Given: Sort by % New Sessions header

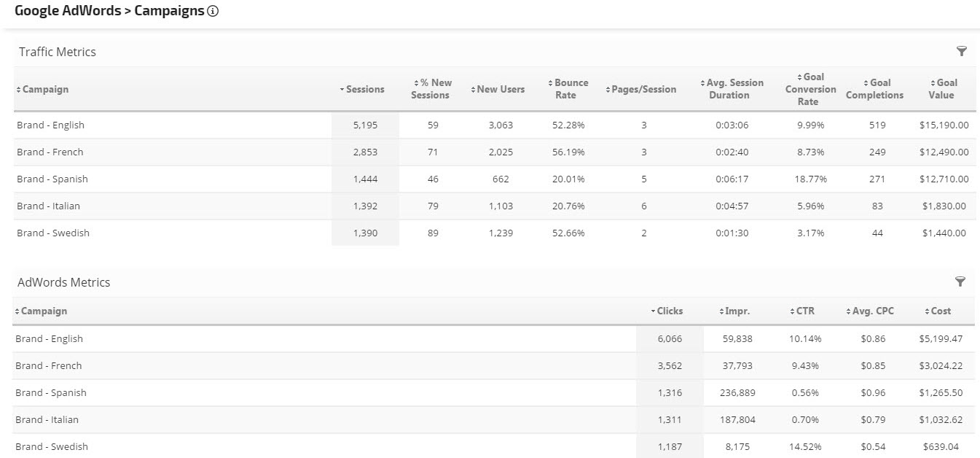Looking at the screenshot, I should coord(431,89).
